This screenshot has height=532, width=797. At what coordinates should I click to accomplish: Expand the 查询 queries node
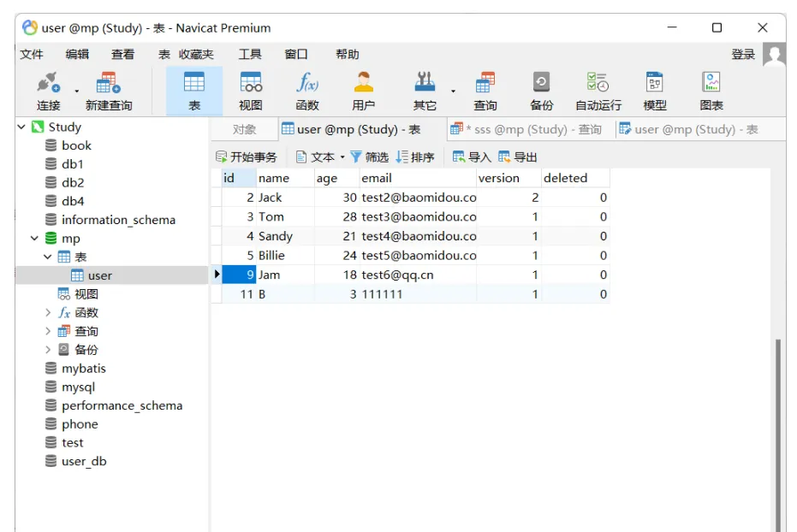click(48, 331)
